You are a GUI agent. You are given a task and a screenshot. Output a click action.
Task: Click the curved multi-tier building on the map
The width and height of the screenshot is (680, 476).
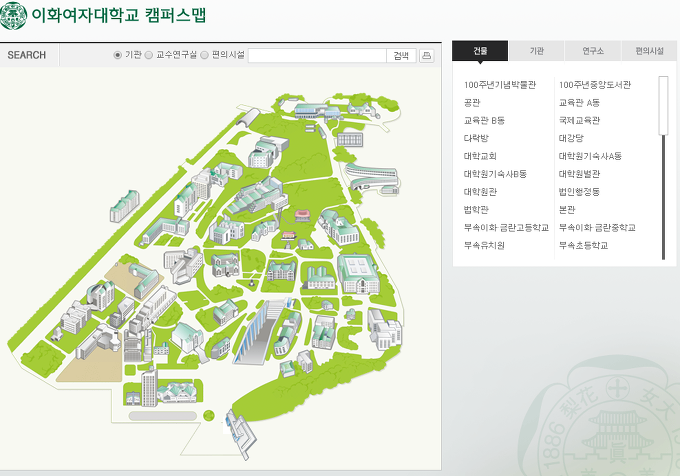(x=372, y=177)
